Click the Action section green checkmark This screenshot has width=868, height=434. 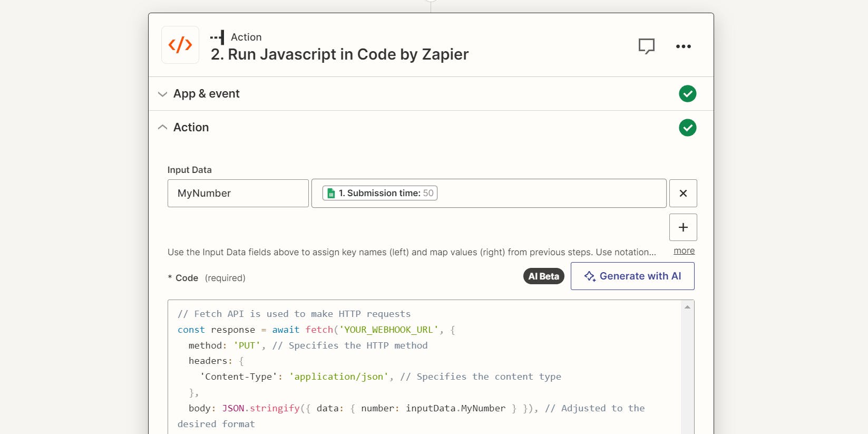point(687,128)
